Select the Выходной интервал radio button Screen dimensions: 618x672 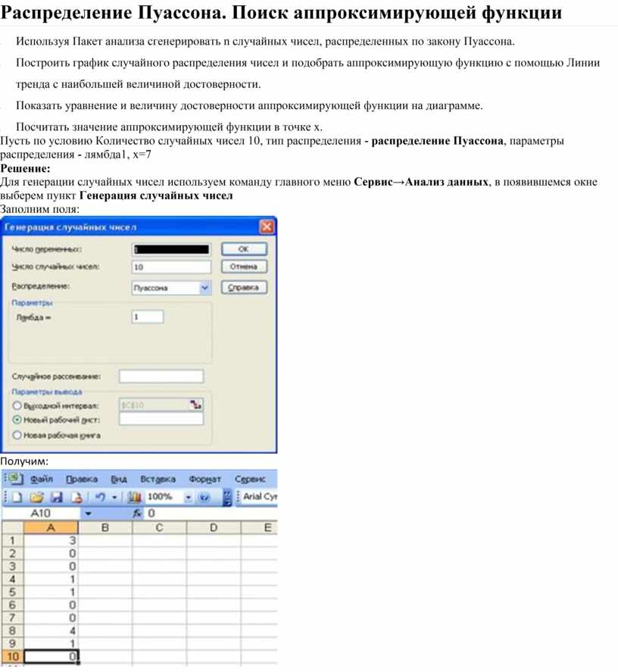point(17,405)
